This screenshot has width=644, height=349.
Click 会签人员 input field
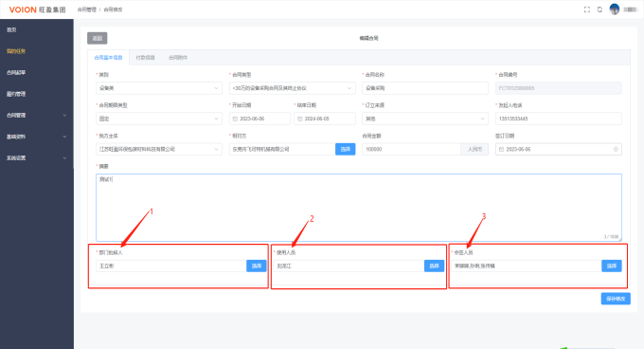point(527,266)
